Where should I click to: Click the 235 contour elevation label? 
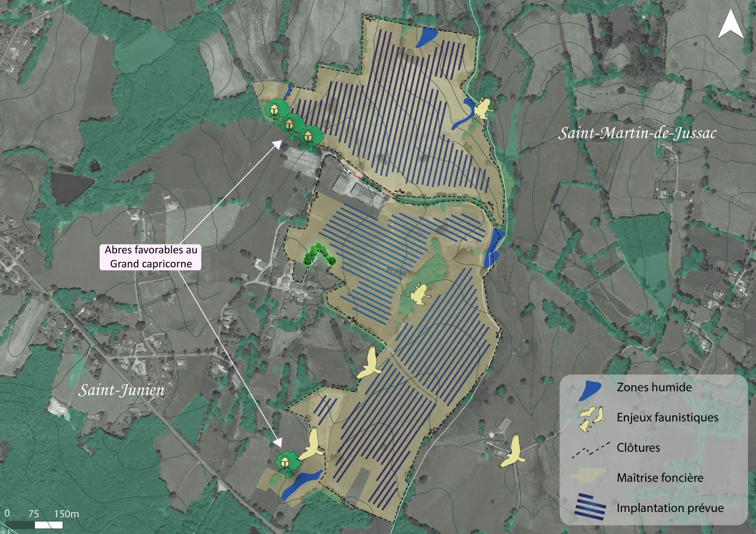pos(556,70)
